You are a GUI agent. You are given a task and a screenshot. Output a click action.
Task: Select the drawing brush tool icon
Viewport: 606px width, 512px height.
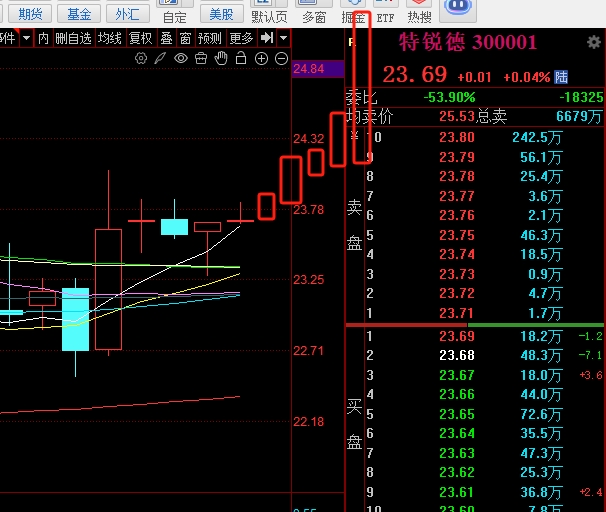160,58
